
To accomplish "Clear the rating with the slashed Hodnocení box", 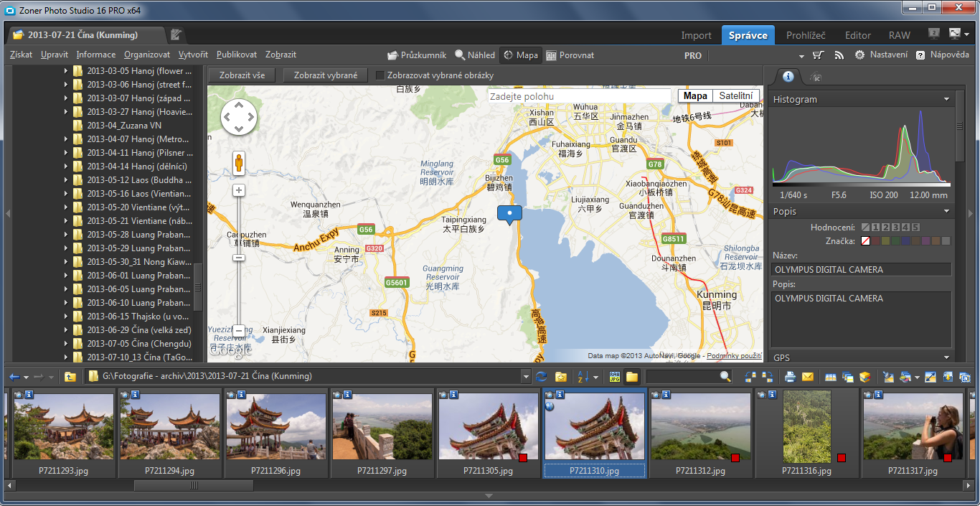I will tap(865, 228).
